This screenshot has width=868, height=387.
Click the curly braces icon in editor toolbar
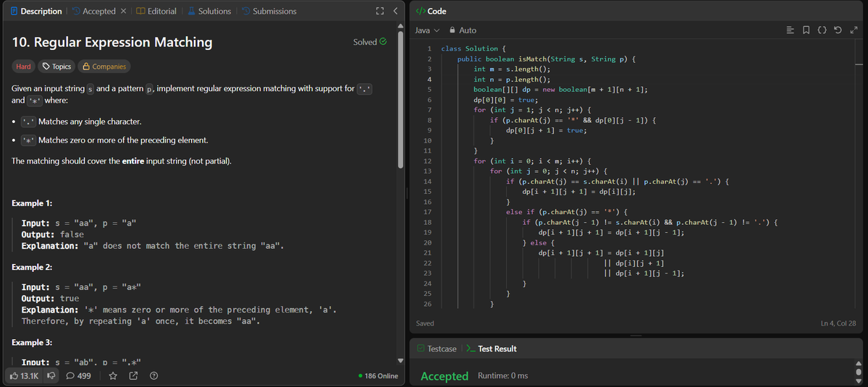822,30
